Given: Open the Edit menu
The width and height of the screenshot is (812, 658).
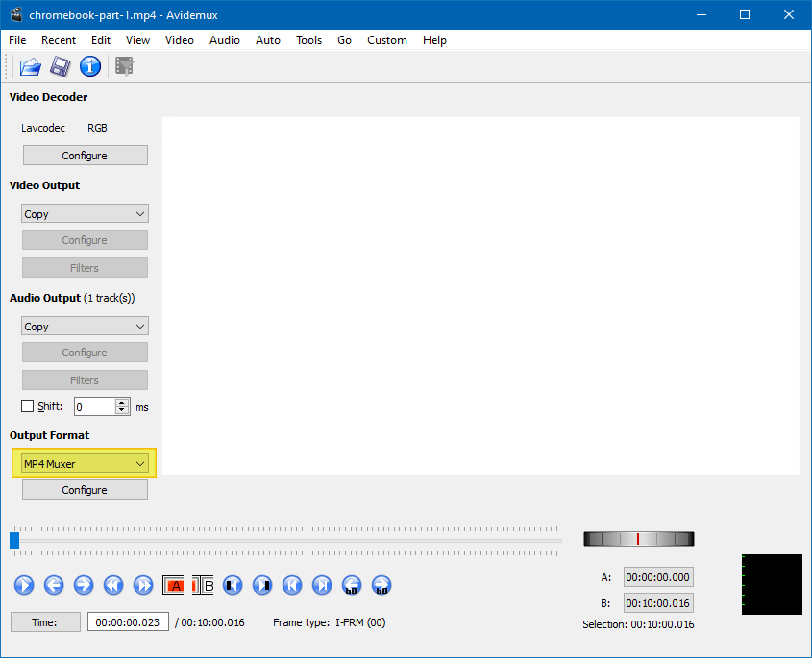Looking at the screenshot, I should click(x=101, y=40).
